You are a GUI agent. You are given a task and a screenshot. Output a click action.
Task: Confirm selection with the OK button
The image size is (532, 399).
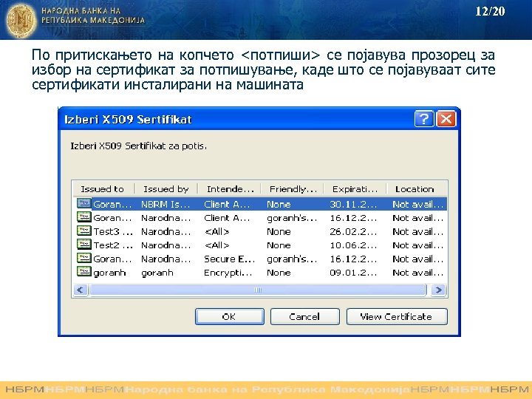pos(230,316)
